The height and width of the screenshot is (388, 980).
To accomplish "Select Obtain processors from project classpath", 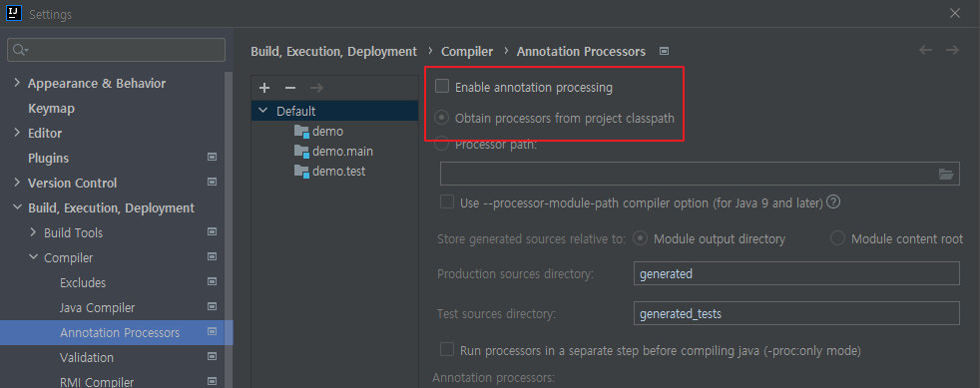I will (442, 118).
